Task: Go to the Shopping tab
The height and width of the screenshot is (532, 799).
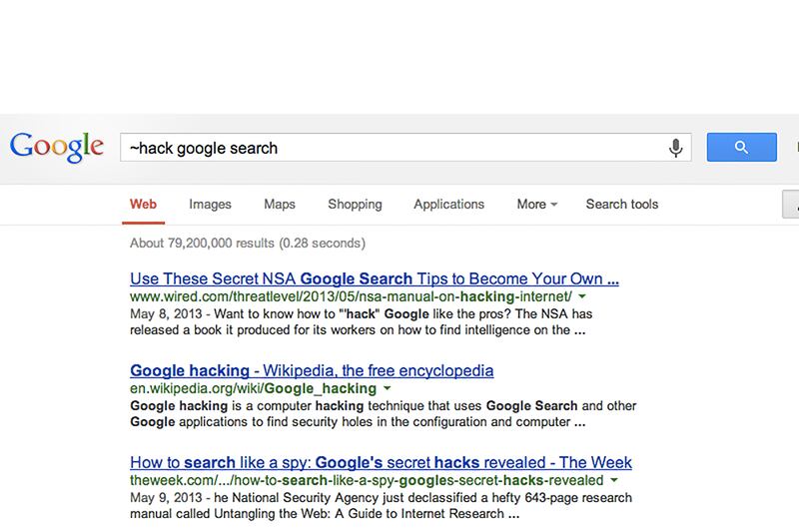Action: click(x=355, y=205)
